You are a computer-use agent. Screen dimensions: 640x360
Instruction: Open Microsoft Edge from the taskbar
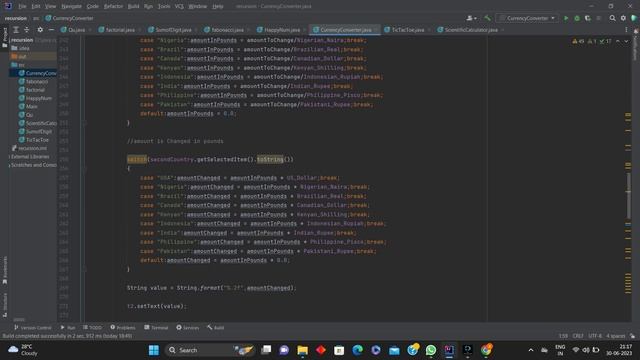358,350
